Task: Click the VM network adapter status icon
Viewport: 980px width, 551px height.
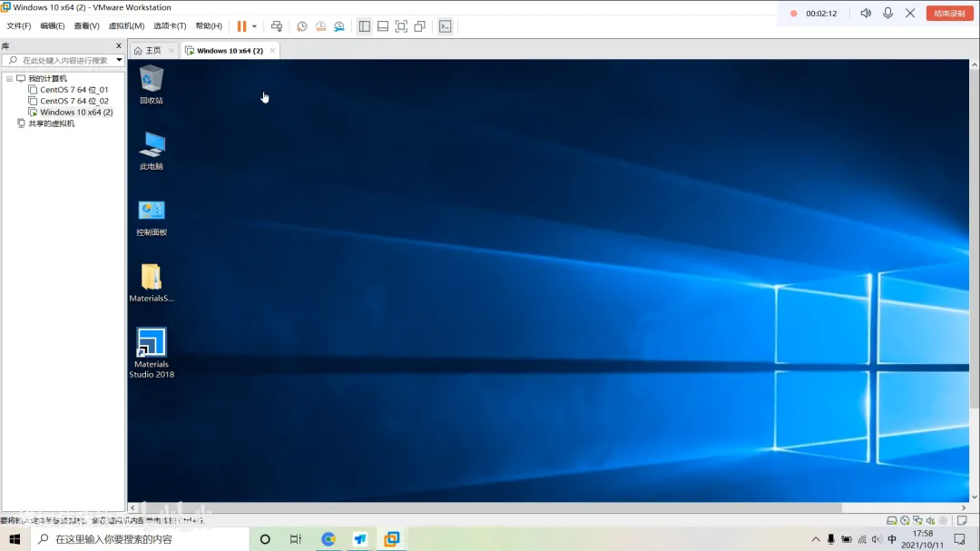Action: (x=917, y=520)
